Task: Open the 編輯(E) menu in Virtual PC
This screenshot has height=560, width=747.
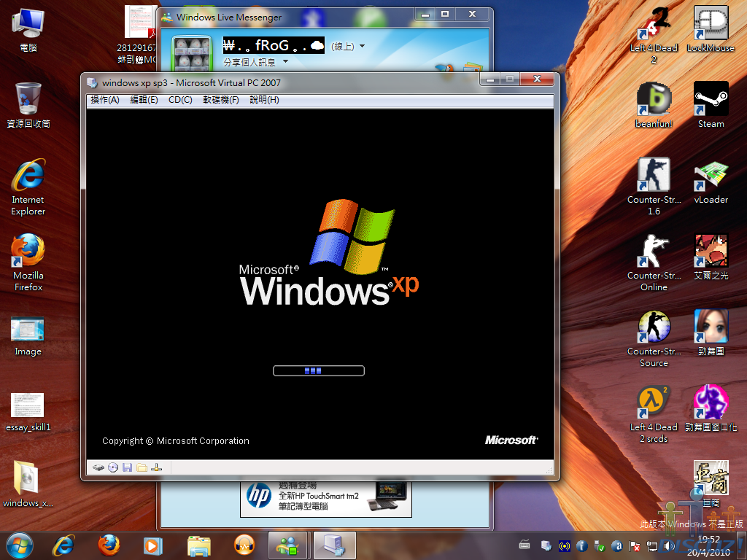Action: coord(144,100)
